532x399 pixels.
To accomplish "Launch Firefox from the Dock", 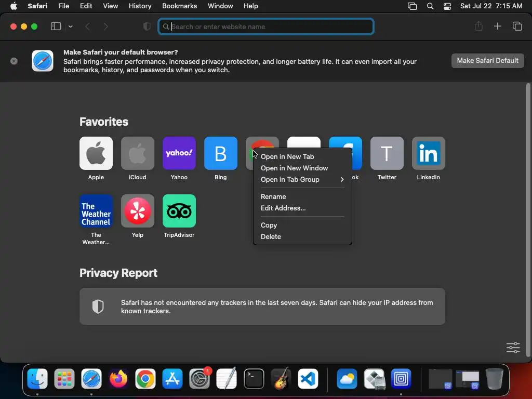I will tap(118, 379).
